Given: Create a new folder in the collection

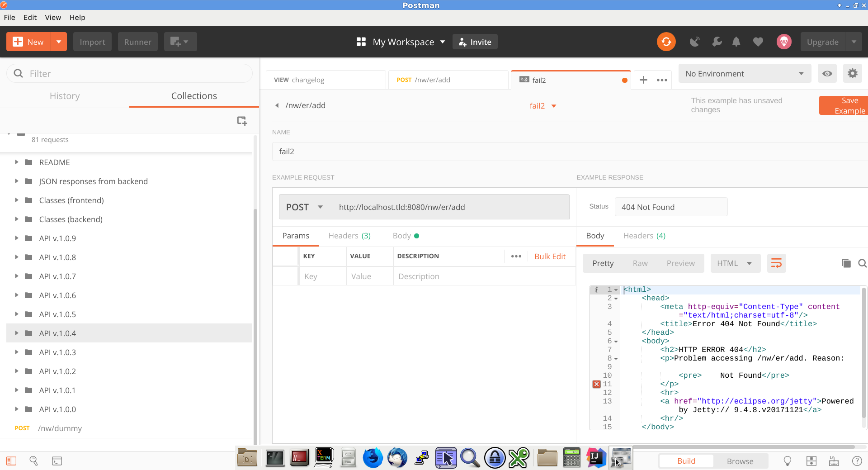Looking at the screenshot, I should [x=242, y=121].
